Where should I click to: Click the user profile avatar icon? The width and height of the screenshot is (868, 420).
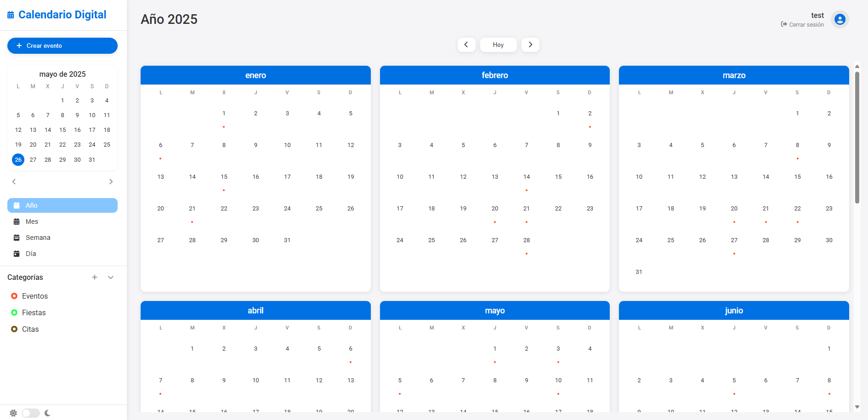[x=840, y=19]
